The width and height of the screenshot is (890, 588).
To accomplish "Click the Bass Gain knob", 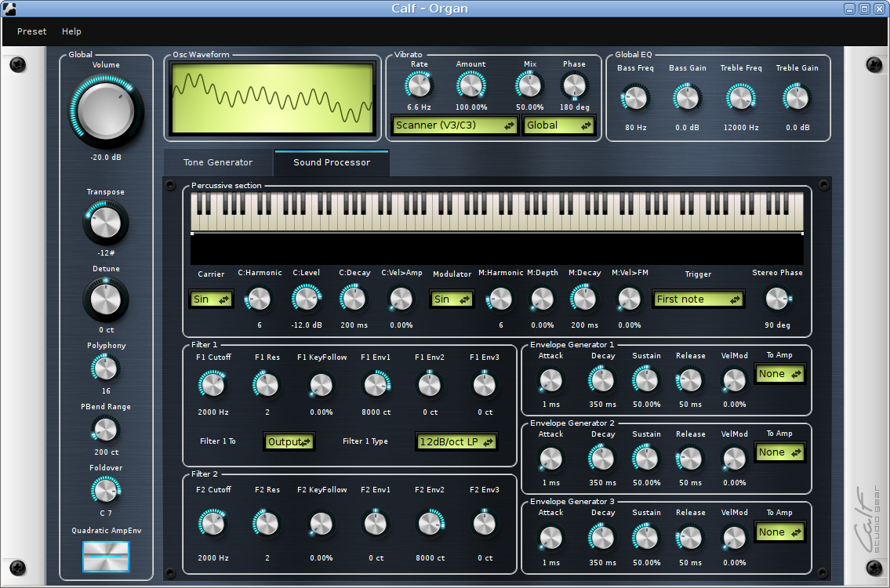I will 688,98.
